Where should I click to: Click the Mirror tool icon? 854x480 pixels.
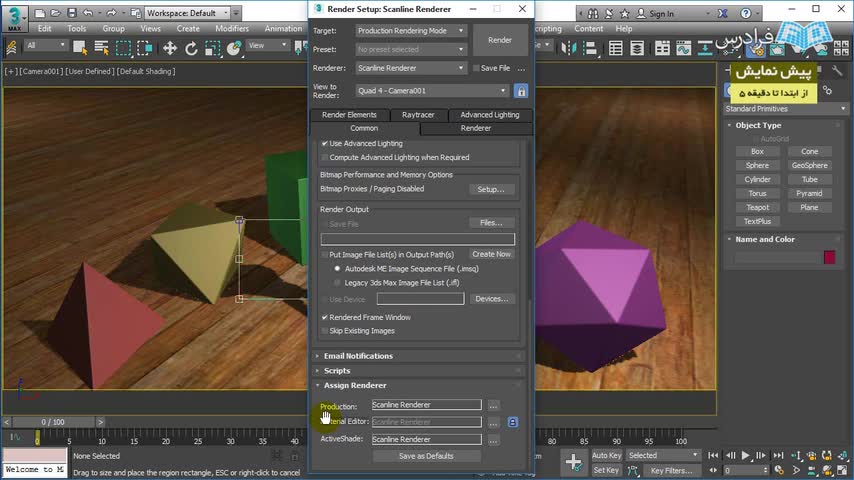(x=569, y=48)
